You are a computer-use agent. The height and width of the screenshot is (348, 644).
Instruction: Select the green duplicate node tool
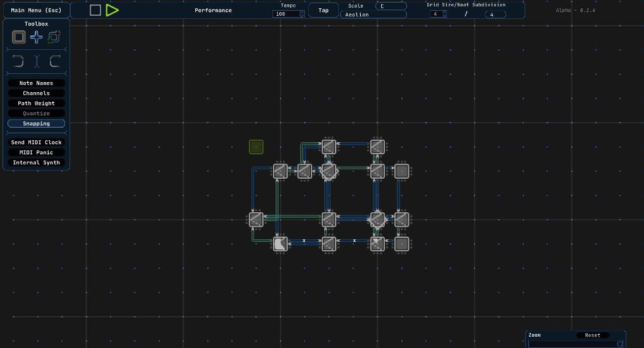point(54,37)
